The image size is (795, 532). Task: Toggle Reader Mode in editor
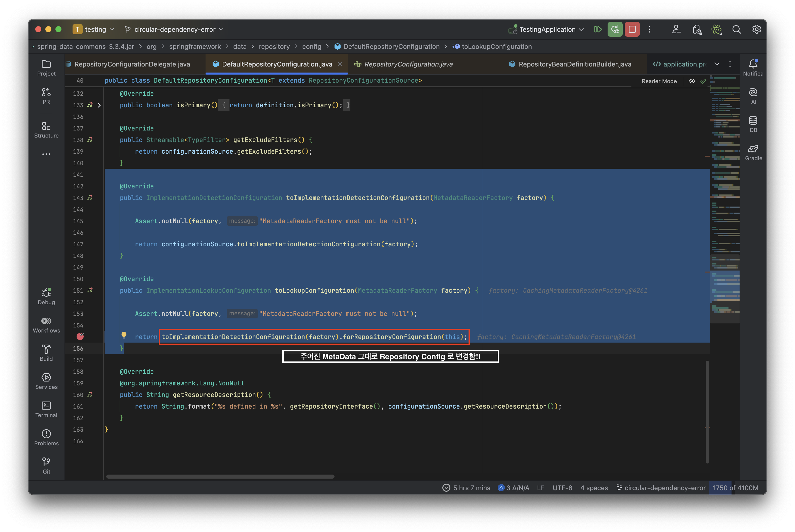(x=659, y=81)
